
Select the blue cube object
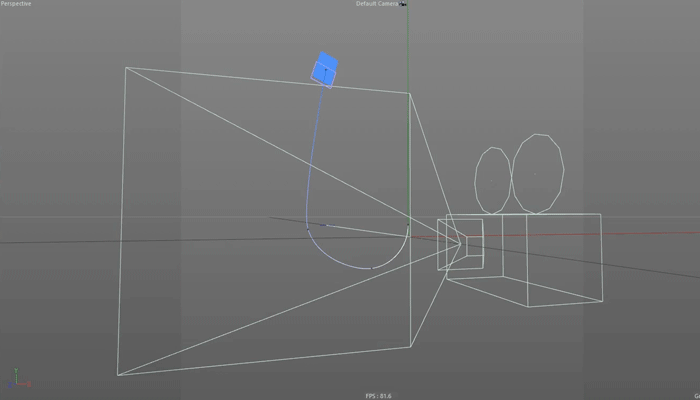pyautogui.click(x=324, y=69)
